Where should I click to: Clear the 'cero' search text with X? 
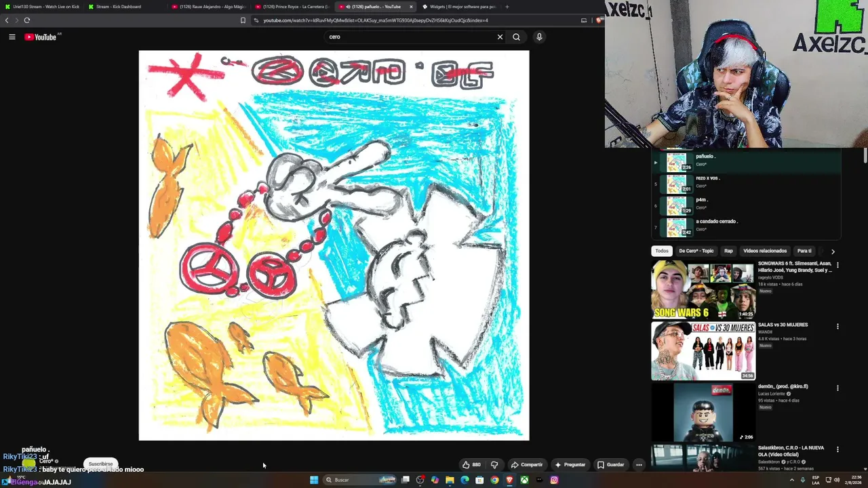pos(500,37)
